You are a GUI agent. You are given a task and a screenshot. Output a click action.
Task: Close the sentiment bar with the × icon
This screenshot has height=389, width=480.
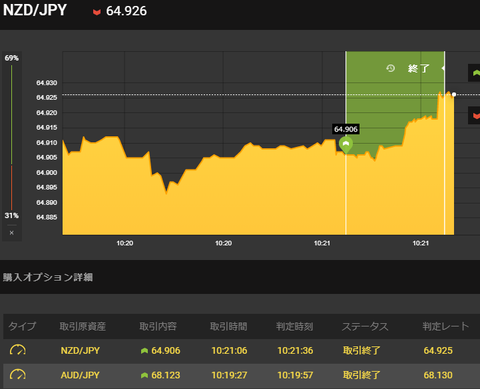coord(12,233)
